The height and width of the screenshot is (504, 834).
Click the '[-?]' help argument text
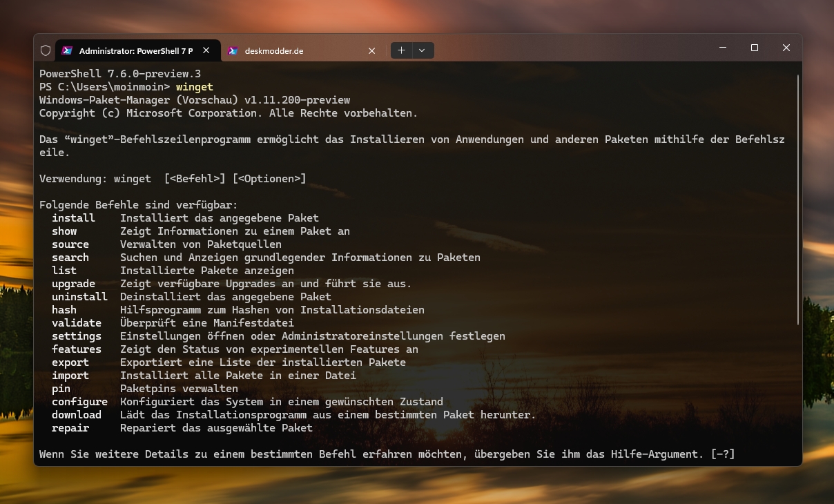coord(723,454)
